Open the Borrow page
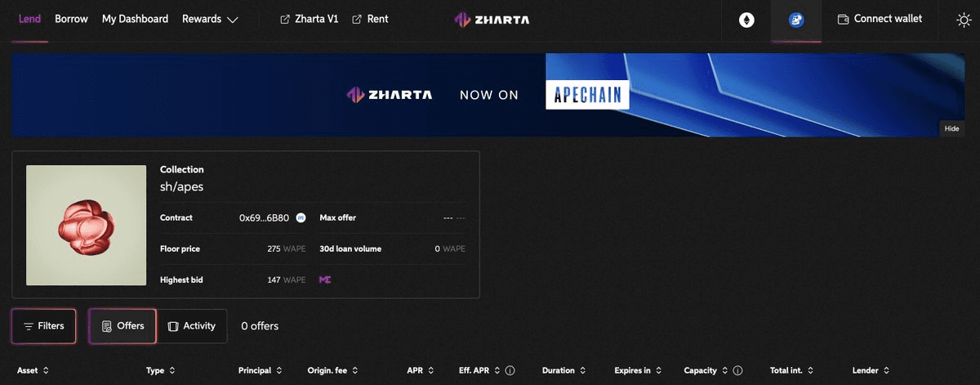The width and height of the screenshot is (980, 385). [71, 19]
